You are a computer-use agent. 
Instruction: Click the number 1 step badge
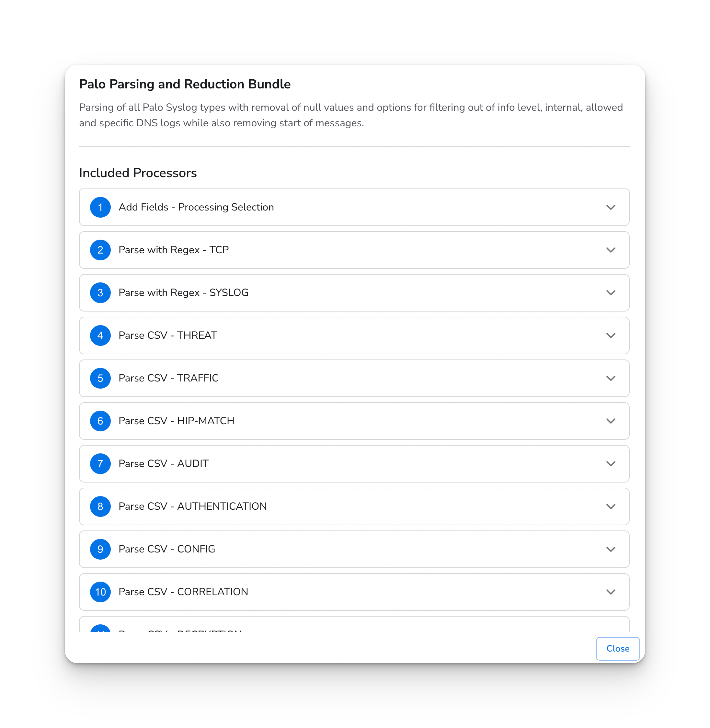tap(100, 207)
